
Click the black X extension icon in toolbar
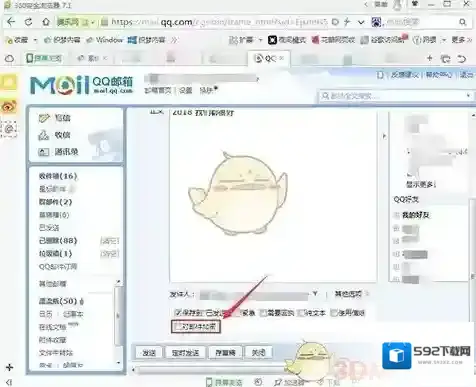[272, 40]
